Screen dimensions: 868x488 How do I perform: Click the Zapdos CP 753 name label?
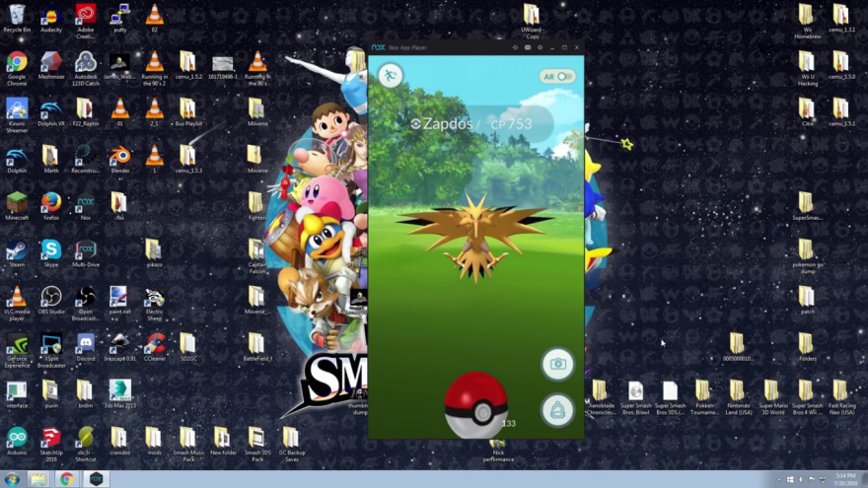point(471,124)
